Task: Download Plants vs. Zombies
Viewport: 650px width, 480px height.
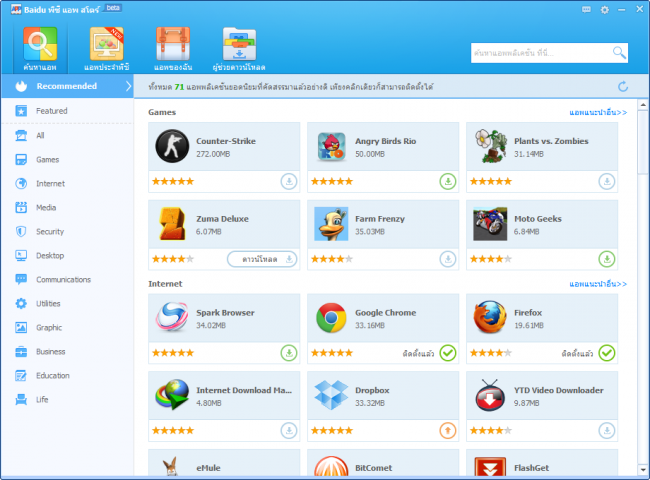Action: (607, 182)
